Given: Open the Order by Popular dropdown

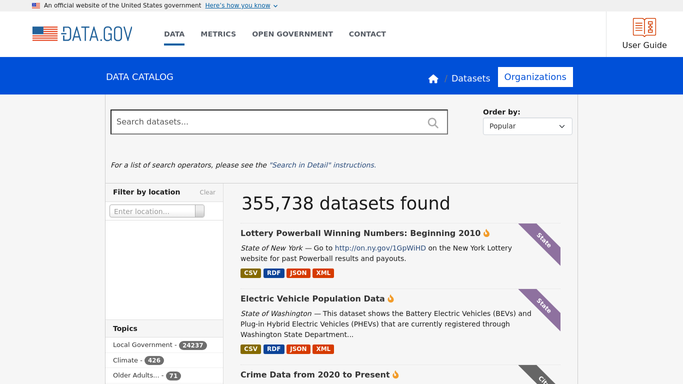Looking at the screenshot, I should [527, 126].
